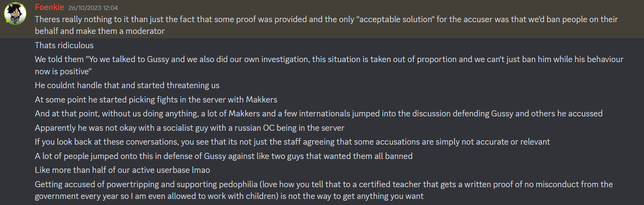This screenshot has width=644, height=205.
Task: Click the text "behalf and make them a moderator"
Action: pos(100,31)
